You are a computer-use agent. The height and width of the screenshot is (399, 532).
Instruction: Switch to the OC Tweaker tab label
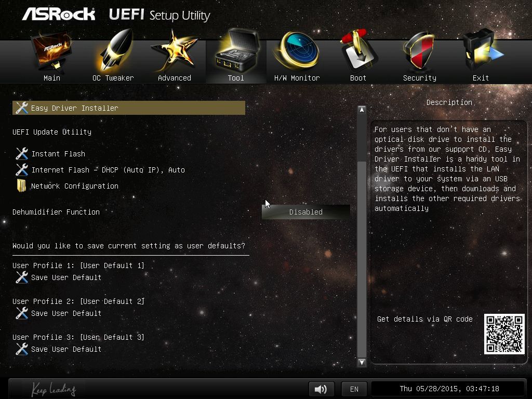pos(113,78)
